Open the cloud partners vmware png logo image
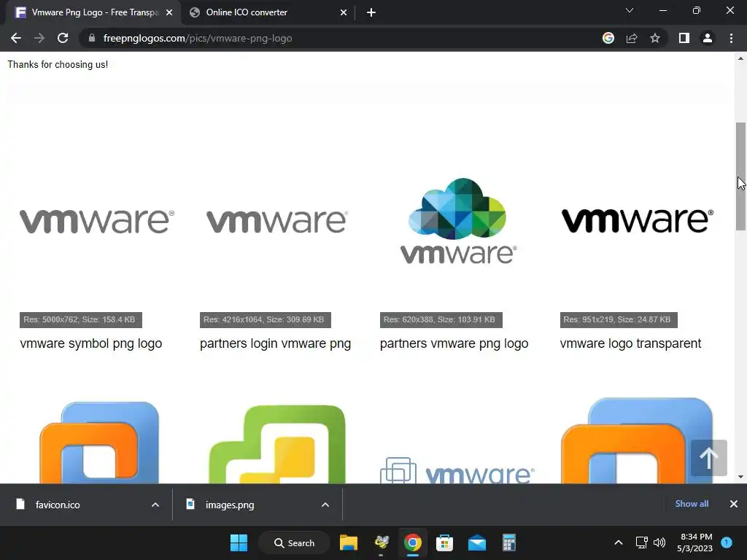747x560 pixels. coord(458,222)
